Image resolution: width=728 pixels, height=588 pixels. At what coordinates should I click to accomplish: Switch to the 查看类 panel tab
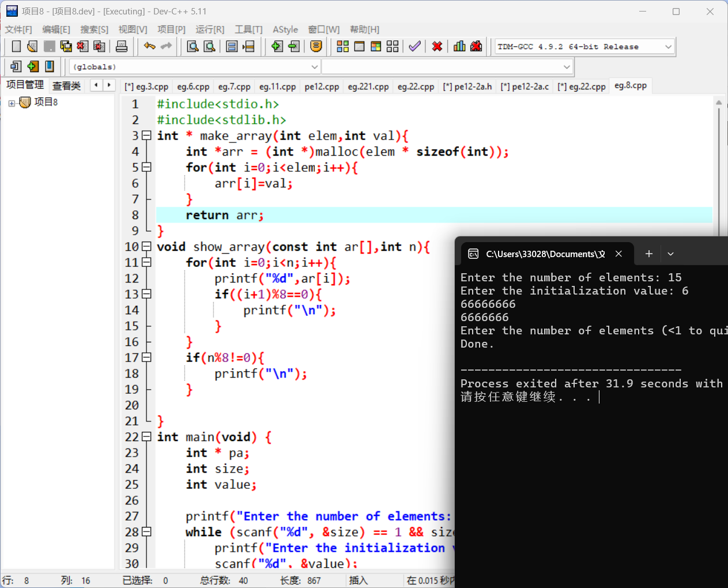pos(66,86)
